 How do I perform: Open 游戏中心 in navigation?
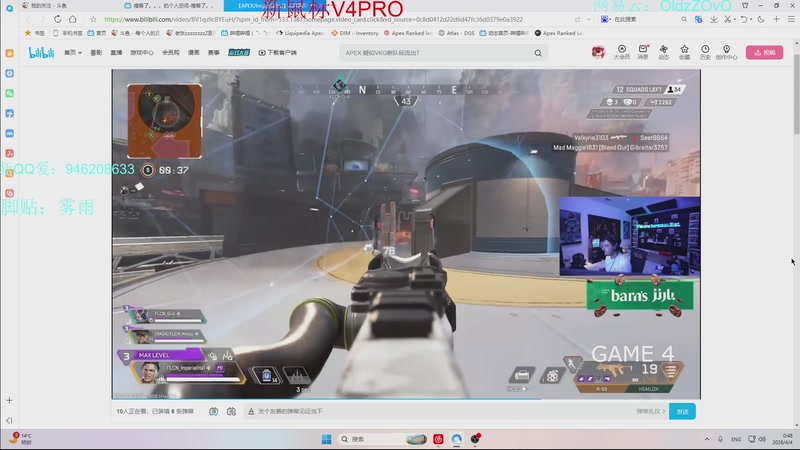point(141,53)
